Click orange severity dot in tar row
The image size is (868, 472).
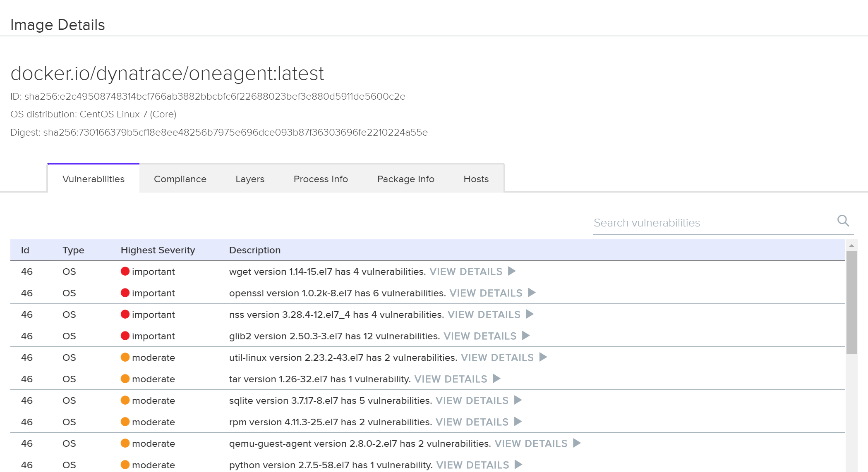[125, 379]
